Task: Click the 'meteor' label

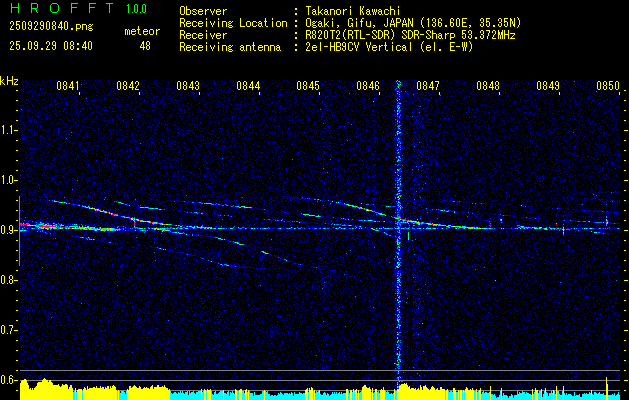Action: pyautogui.click(x=142, y=31)
